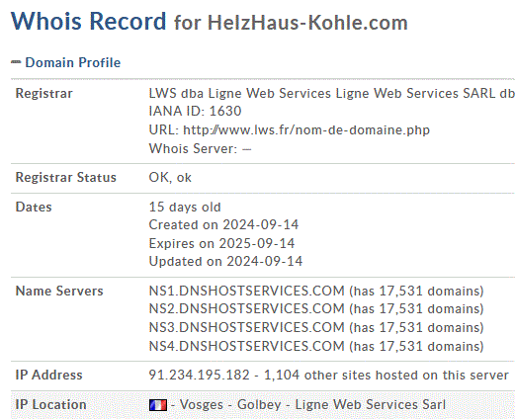The height and width of the screenshot is (420, 516).
Task: Select the LWS dba Ligne Web Services text
Action: pyautogui.click(x=332, y=93)
